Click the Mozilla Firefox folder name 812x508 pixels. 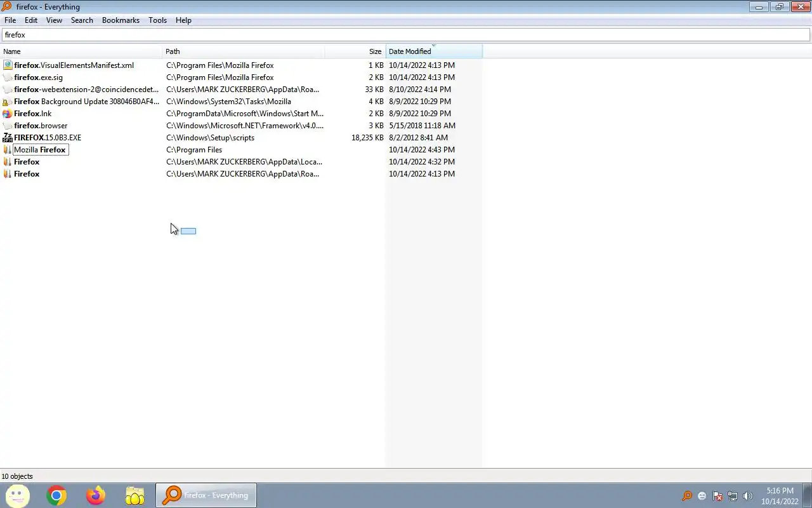click(x=40, y=150)
